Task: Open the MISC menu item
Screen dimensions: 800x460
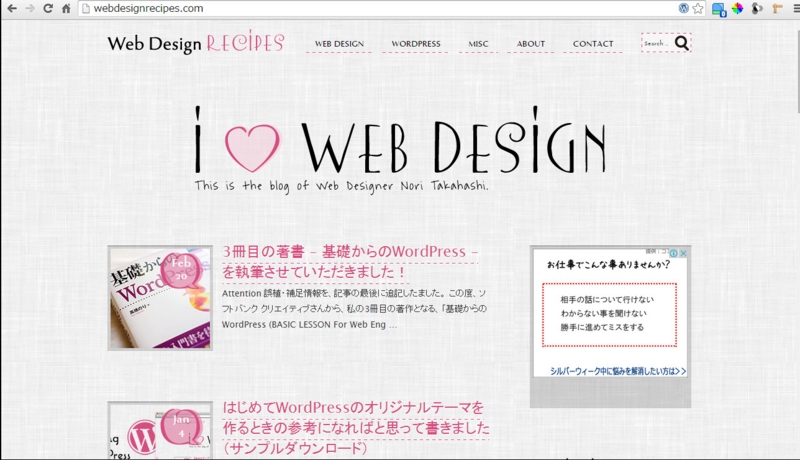Action: pos(478,44)
